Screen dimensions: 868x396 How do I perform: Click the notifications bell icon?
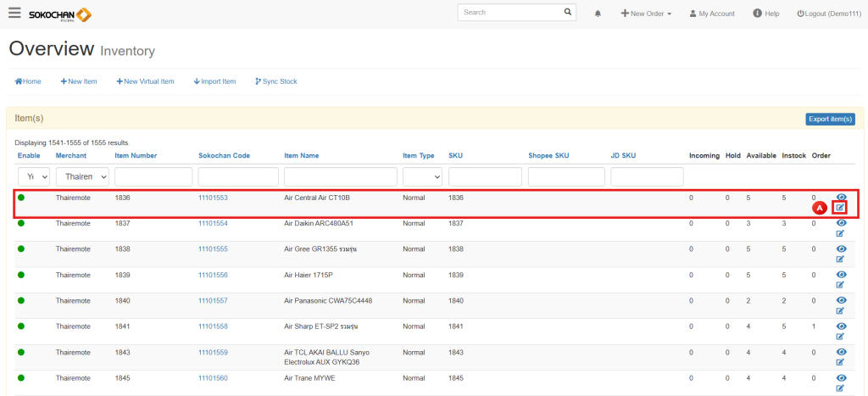pos(598,14)
